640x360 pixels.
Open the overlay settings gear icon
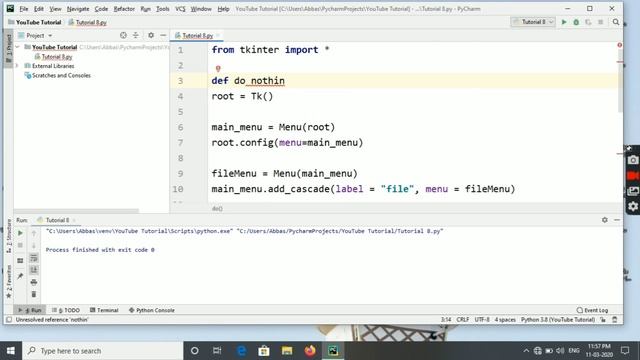633,207
